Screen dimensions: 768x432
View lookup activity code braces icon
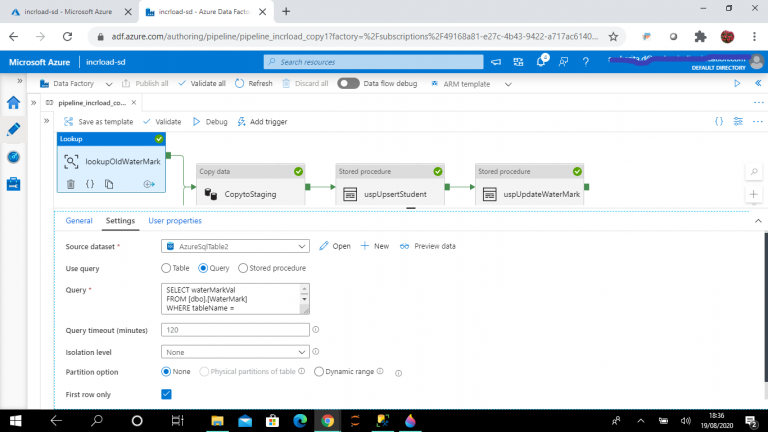[x=90, y=184]
